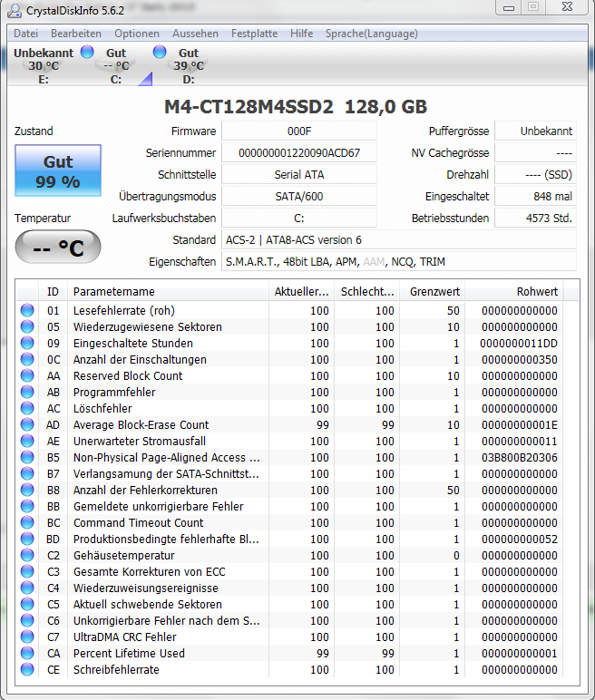Click raw value 0000000011DD
This screenshot has height=700, width=595.
point(519,344)
